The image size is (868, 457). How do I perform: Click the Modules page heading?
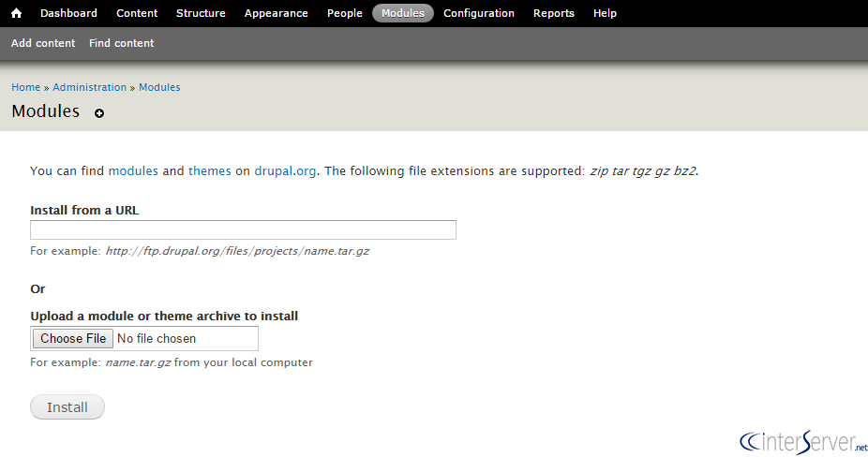pyautogui.click(x=45, y=111)
